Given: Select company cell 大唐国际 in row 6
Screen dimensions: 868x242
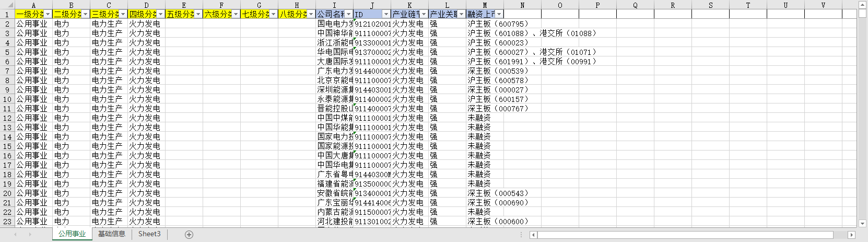Looking at the screenshot, I should [x=334, y=61].
